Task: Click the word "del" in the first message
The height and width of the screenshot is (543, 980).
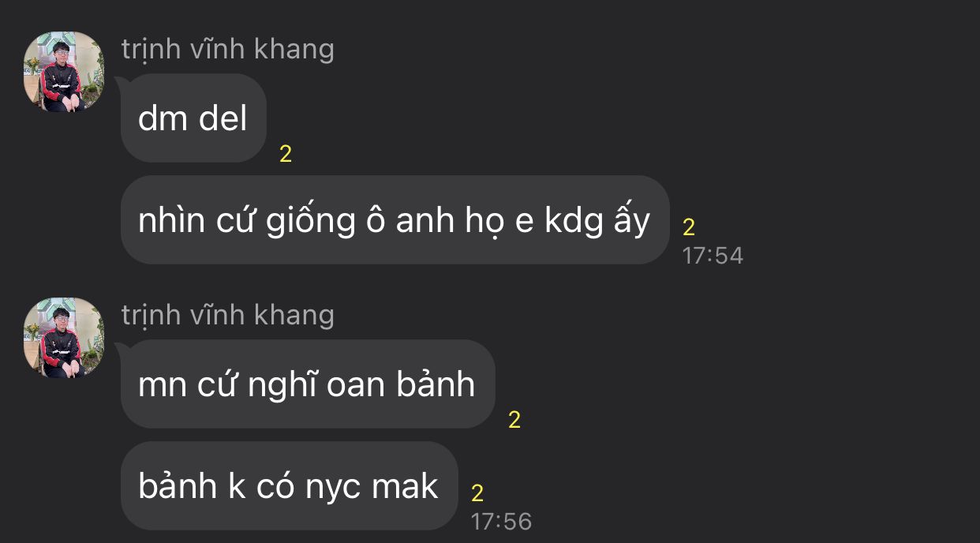Action: point(223,118)
